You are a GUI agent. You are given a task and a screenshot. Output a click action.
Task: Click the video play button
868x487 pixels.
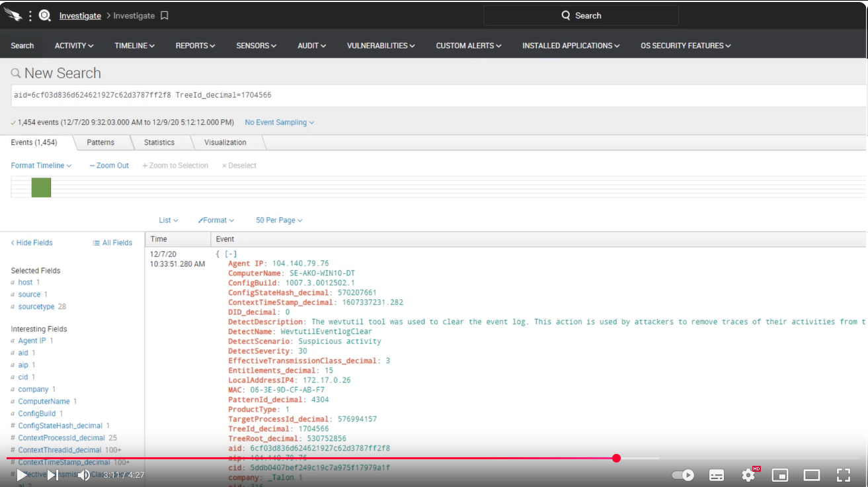tap(22, 475)
